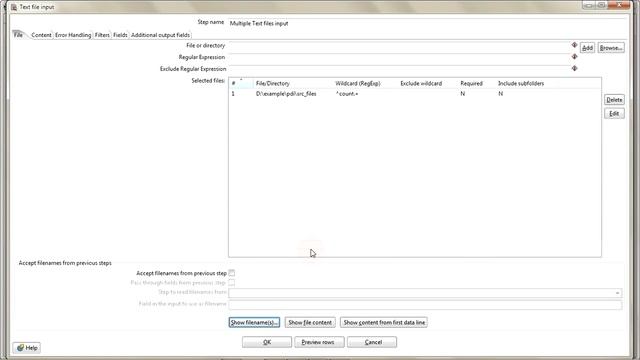Click variable icon beside Exclude Regular Expression
640x360 pixels.
(x=574, y=68)
